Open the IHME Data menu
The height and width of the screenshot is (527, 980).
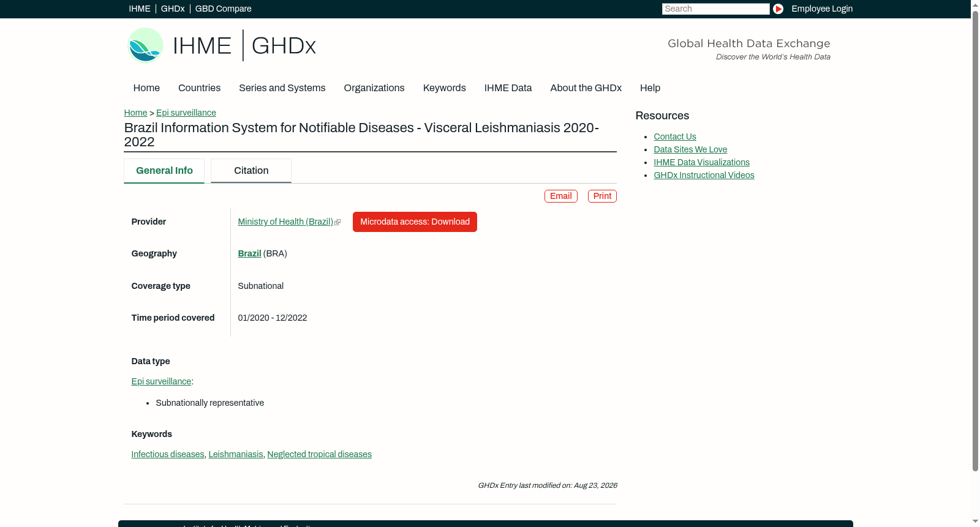(508, 88)
